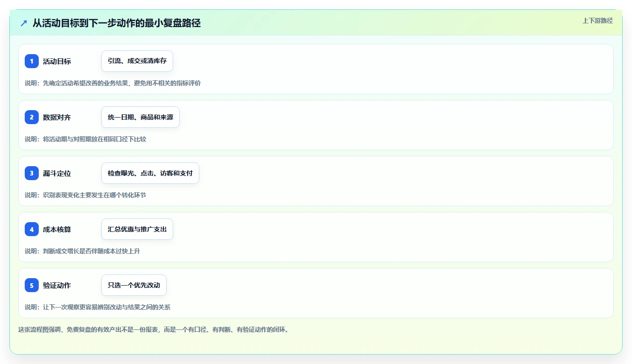Screen dimensions: 632x364
Task: Click the 汇总优惠与推广支出 chip
Action: coord(137,229)
